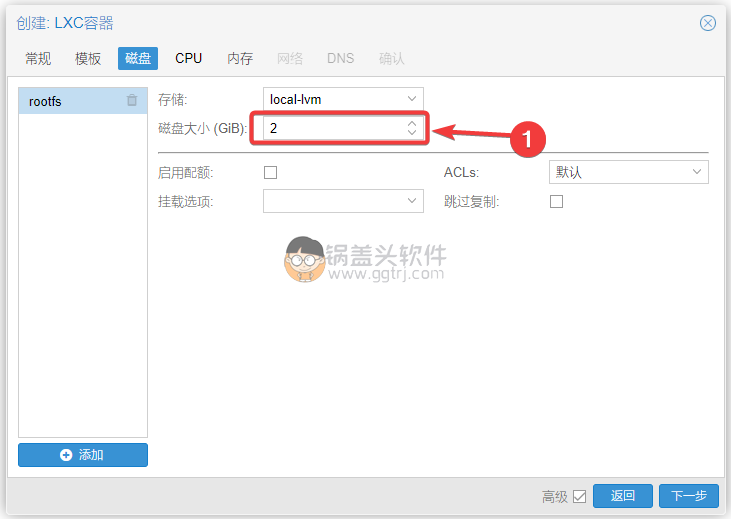The image size is (731, 519).
Task: Uncheck the 高级 checkbox
Action: point(579,497)
